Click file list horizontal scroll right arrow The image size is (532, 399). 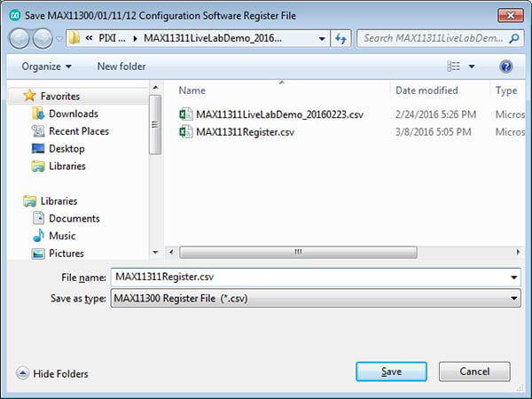pyautogui.click(x=518, y=252)
